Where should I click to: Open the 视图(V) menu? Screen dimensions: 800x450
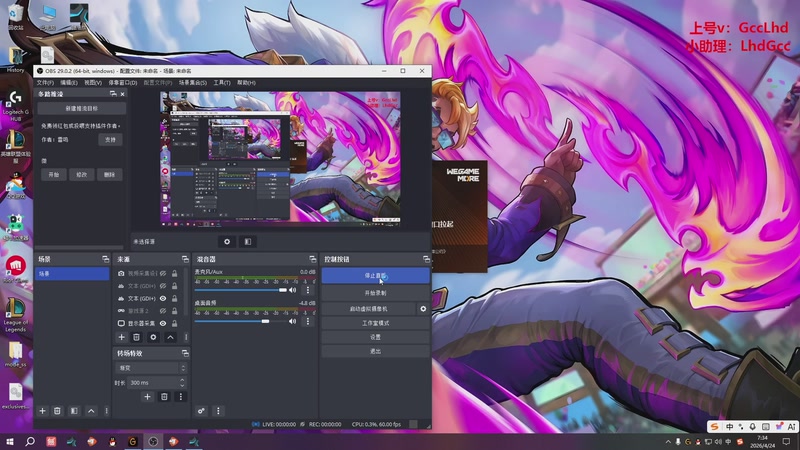[x=93, y=83]
